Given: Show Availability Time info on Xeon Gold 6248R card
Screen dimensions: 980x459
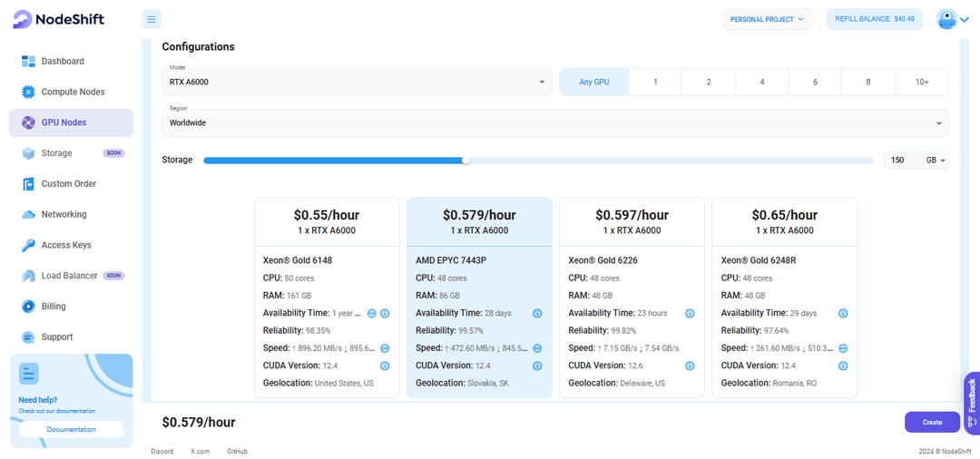Looking at the screenshot, I should 843,313.
